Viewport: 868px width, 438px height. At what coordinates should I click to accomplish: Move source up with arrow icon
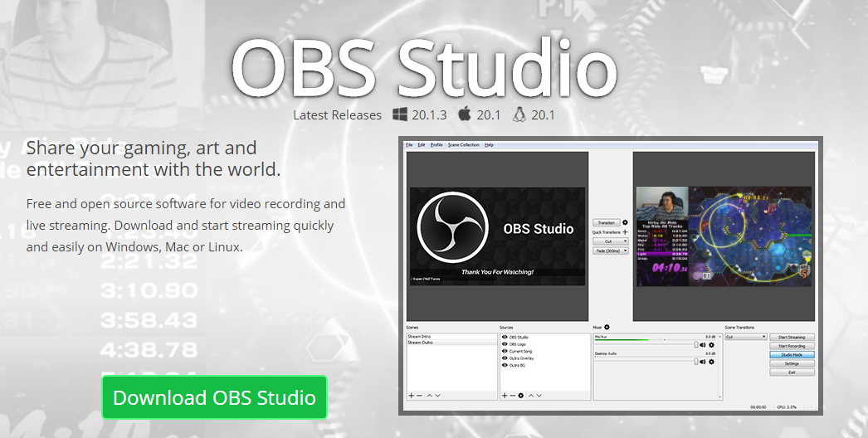tap(531, 396)
